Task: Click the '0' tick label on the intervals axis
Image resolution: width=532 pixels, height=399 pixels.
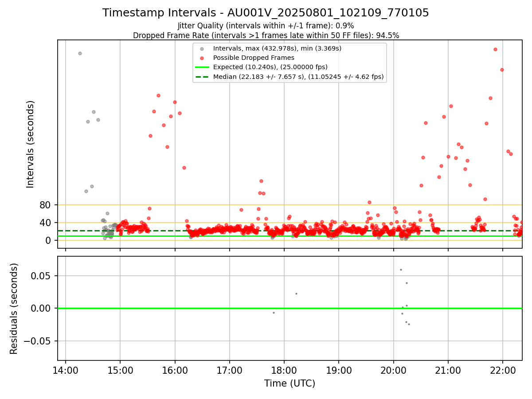Action: [49, 240]
